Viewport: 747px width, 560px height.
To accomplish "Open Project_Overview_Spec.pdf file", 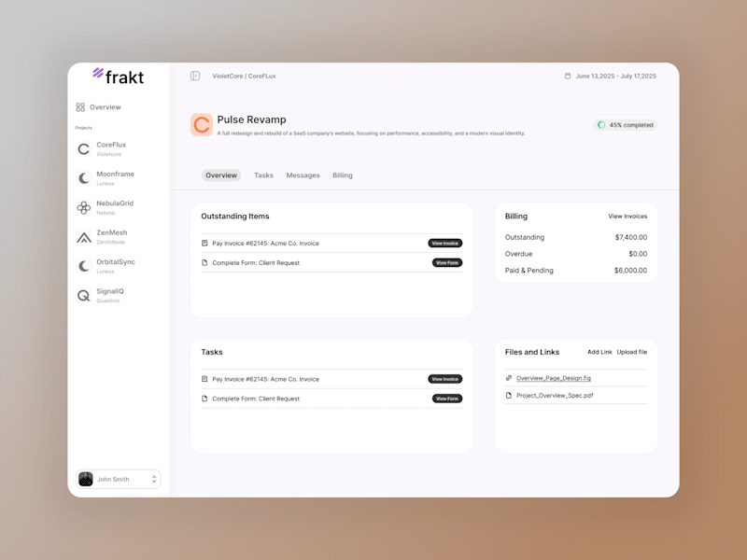I will (555, 395).
